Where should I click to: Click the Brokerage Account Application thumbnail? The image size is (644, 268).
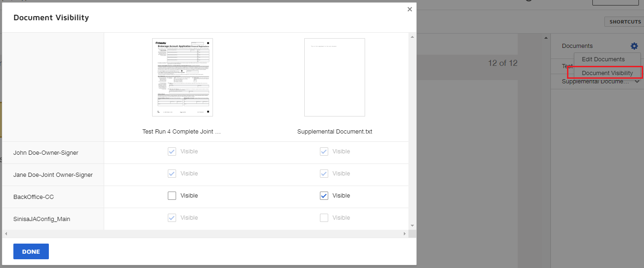(x=183, y=77)
